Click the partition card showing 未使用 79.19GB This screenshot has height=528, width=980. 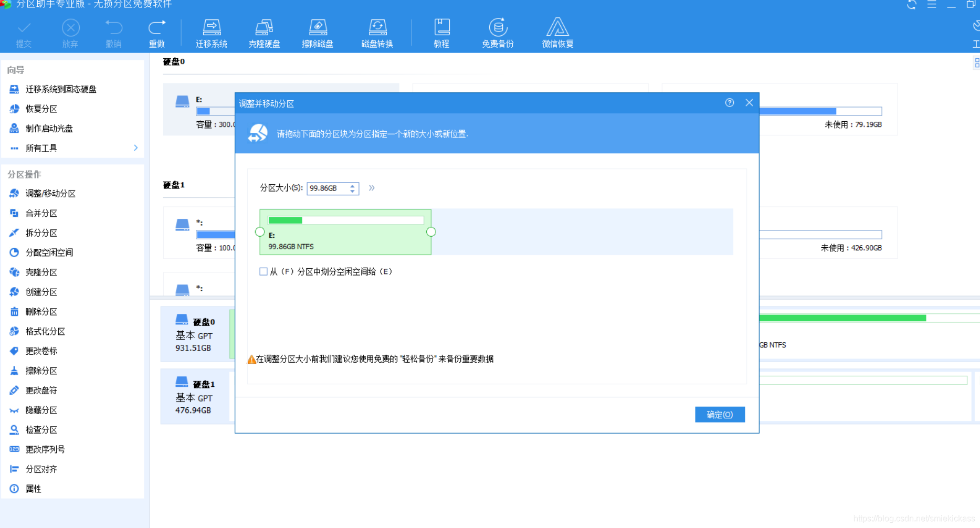828,109
